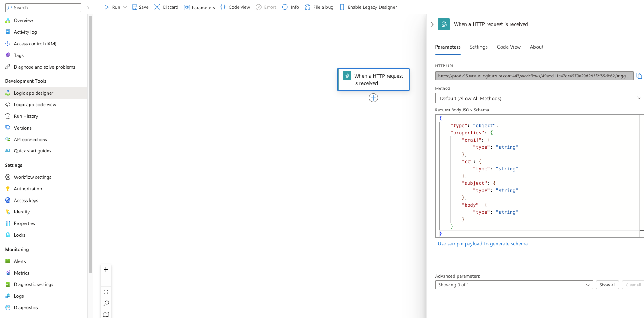Switch to the Settings tab
Viewport: 644px width, 318px height.
tap(478, 47)
